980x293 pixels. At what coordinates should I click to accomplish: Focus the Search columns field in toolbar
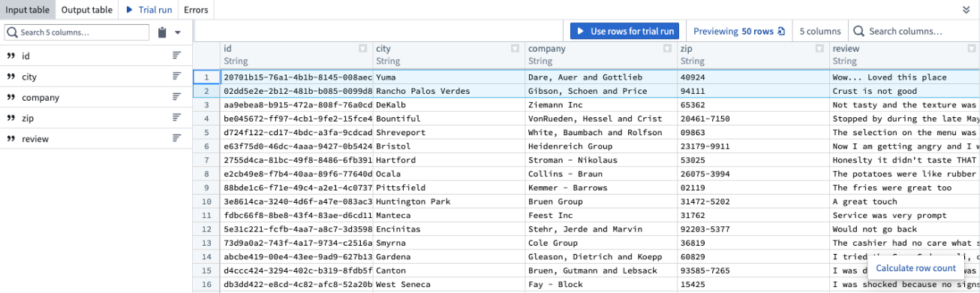click(x=913, y=32)
